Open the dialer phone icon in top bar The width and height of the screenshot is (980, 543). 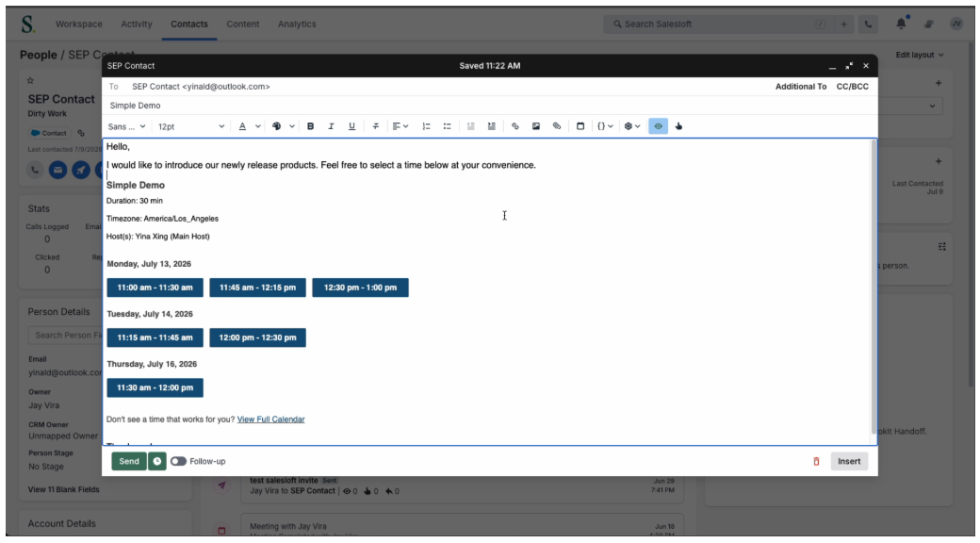coord(868,25)
